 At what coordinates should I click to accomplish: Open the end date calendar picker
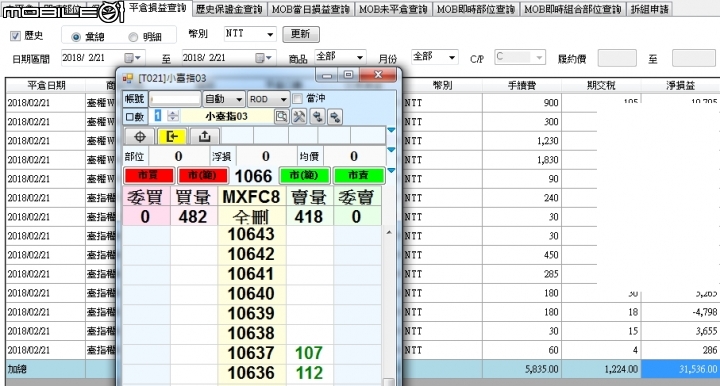point(264,58)
